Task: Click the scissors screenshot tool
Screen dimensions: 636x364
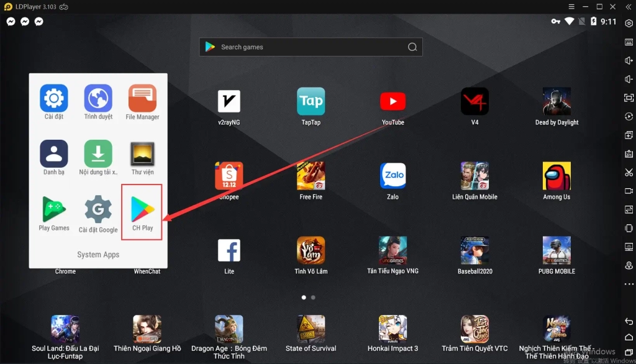Action: point(629,173)
